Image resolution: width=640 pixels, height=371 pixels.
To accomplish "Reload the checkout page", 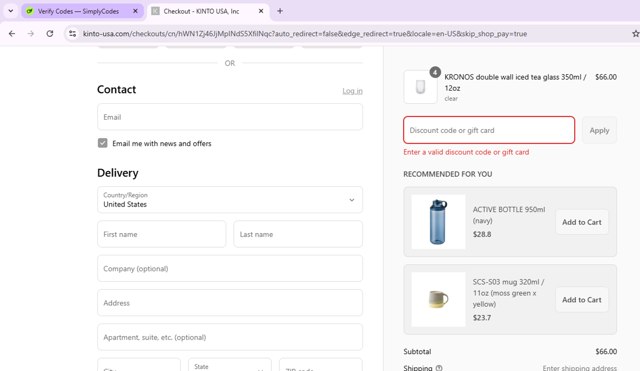I will click(x=50, y=34).
